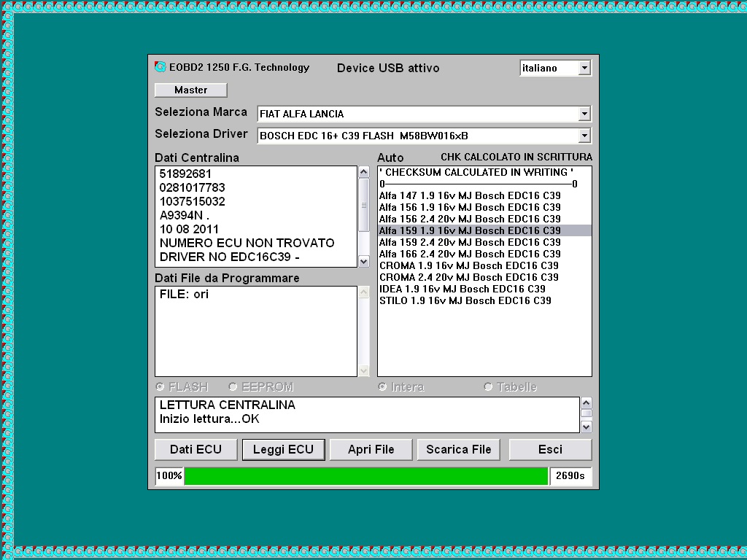Click the 100% progress percentage field

point(169,476)
